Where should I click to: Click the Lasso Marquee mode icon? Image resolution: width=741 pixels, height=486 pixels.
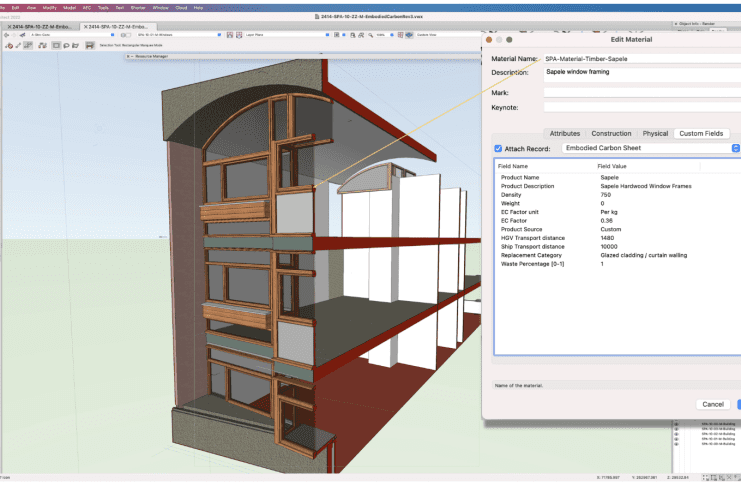pyautogui.click(x=66, y=45)
